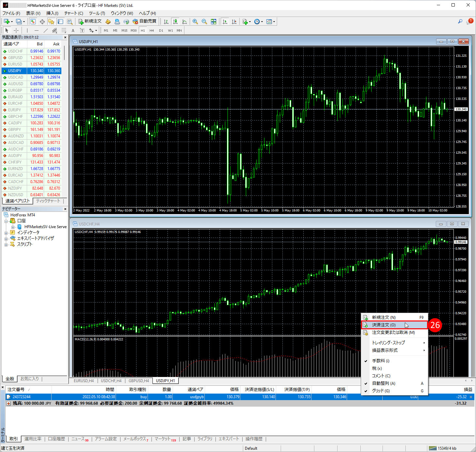Click the tile windows icon

(214, 22)
